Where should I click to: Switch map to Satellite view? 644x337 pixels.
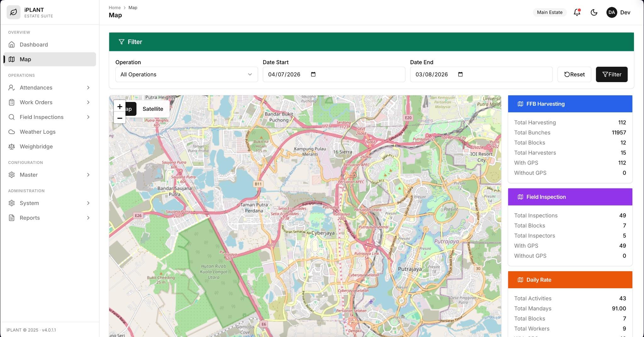tap(153, 109)
